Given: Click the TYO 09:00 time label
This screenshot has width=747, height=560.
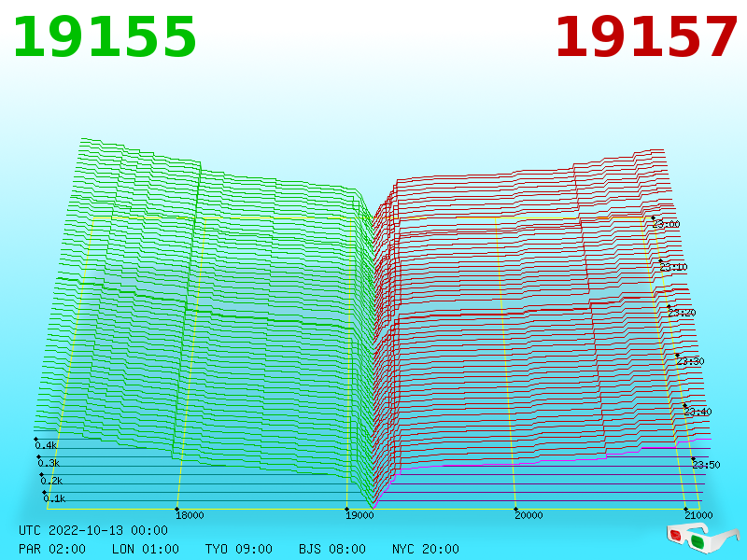Looking at the screenshot, I should (239, 549).
